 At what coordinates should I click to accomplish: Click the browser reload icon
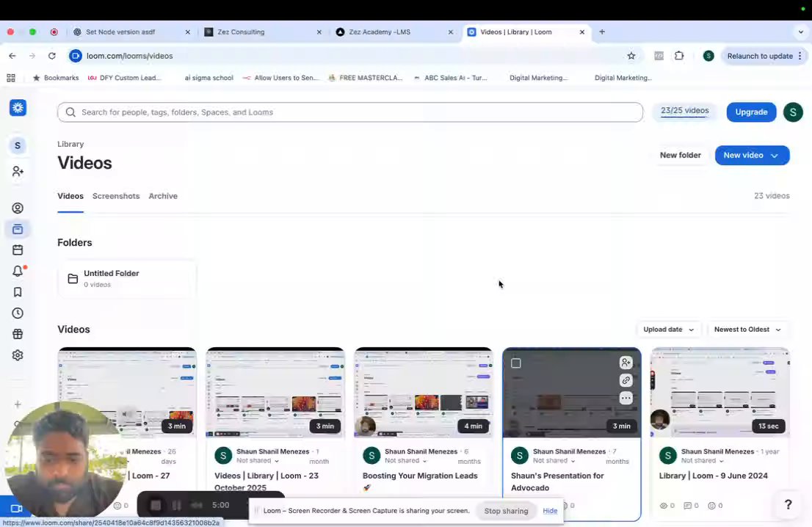(52, 56)
